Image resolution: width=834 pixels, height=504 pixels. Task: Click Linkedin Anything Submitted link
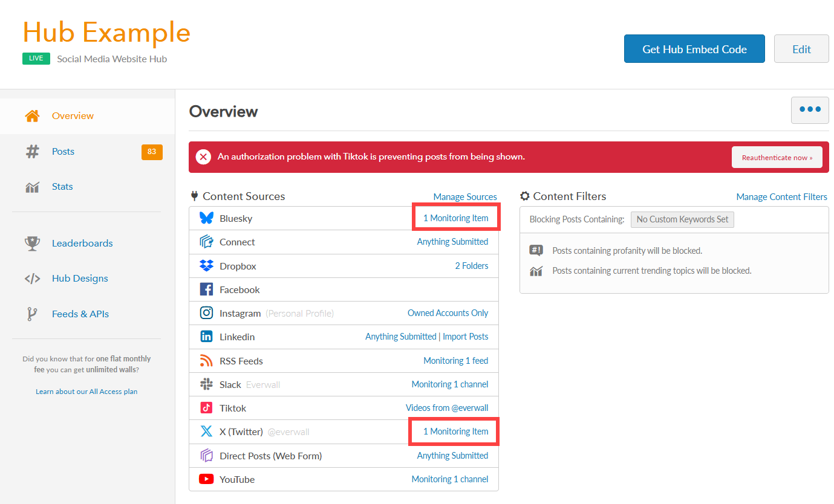[x=401, y=337]
